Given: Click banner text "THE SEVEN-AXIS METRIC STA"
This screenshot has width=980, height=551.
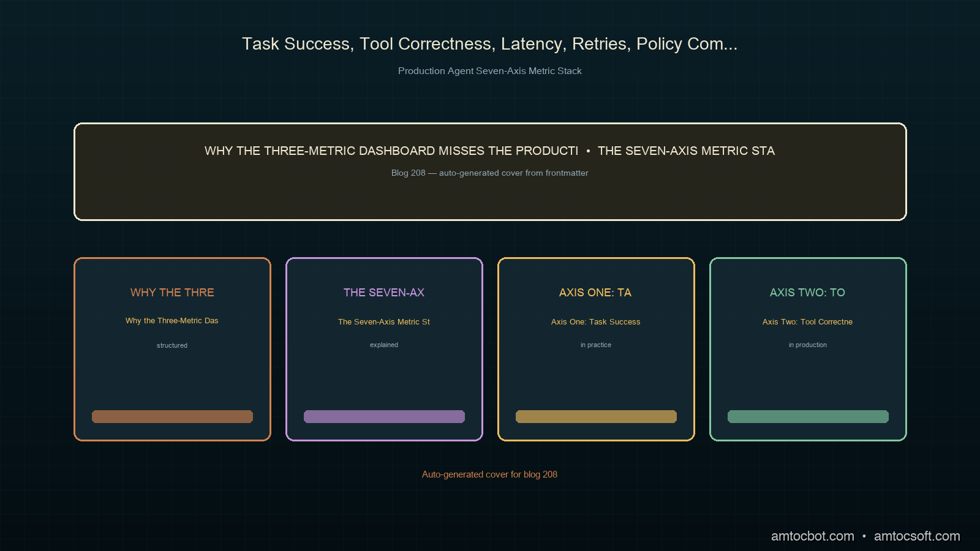Looking at the screenshot, I should click(686, 151).
